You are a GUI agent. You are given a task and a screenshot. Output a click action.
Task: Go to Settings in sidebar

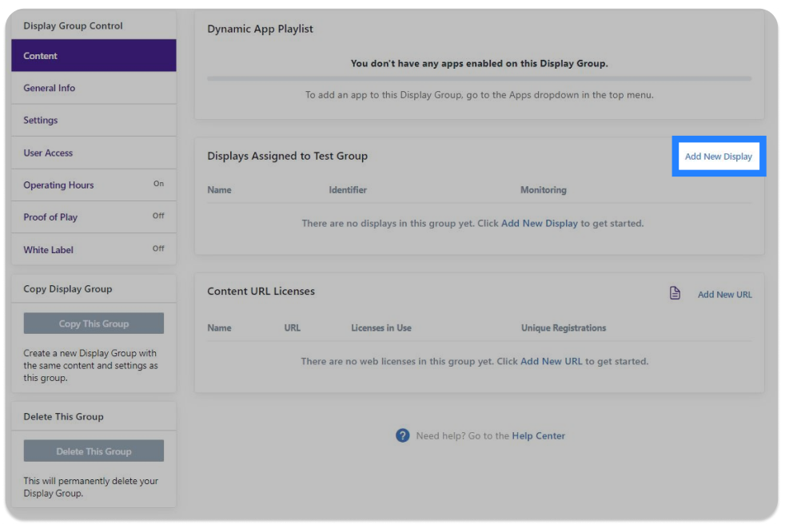click(x=94, y=120)
